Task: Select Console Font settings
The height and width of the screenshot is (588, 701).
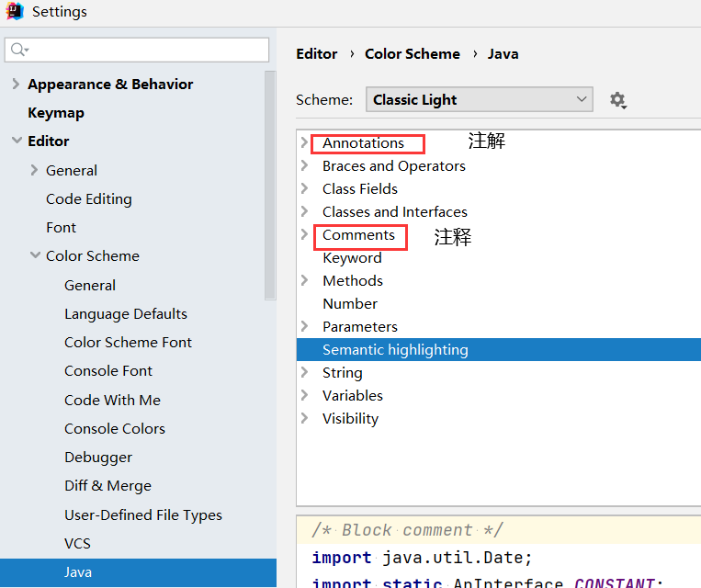Action: point(108,371)
